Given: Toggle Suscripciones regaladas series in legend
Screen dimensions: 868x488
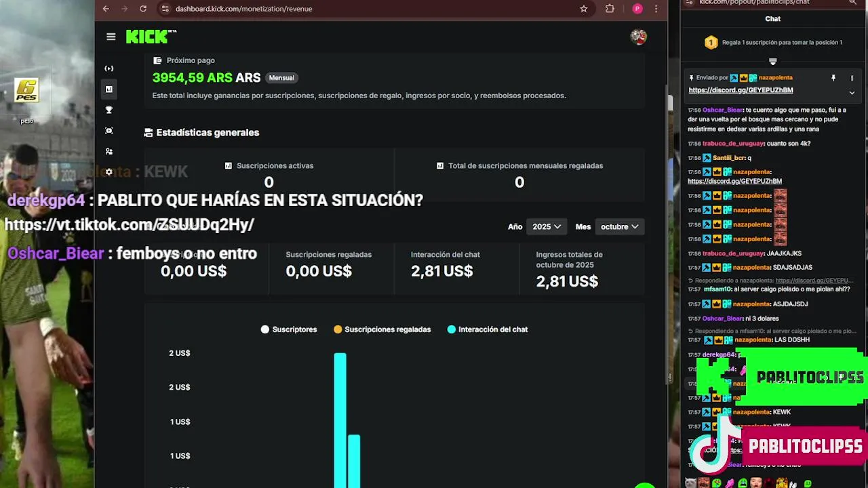Looking at the screenshot, I should tap(382, 329).
